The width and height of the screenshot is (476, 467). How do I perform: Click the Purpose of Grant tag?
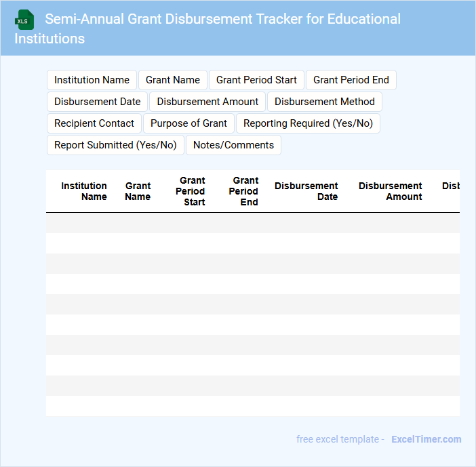click(x=189, y=123)
